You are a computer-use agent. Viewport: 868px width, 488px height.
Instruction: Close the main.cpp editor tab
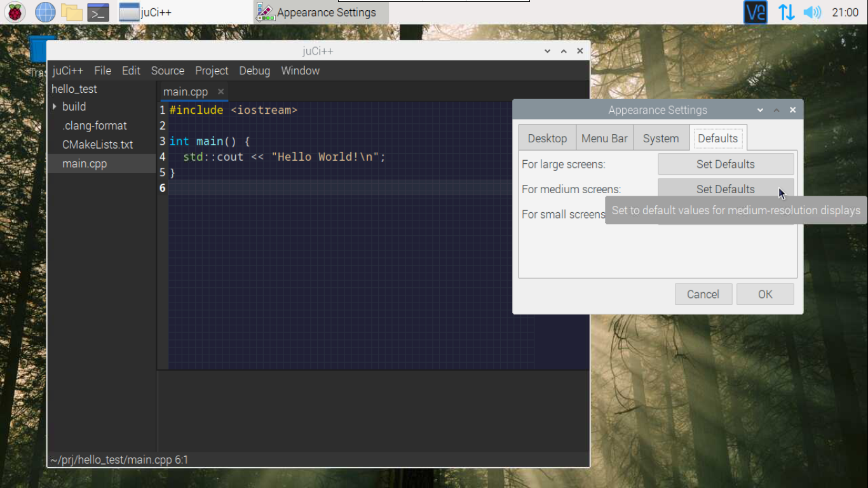[x=220, y=91]
